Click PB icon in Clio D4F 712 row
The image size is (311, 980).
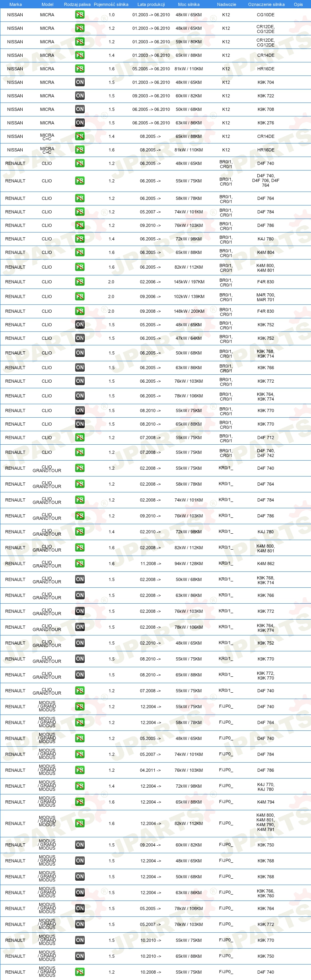80,438
